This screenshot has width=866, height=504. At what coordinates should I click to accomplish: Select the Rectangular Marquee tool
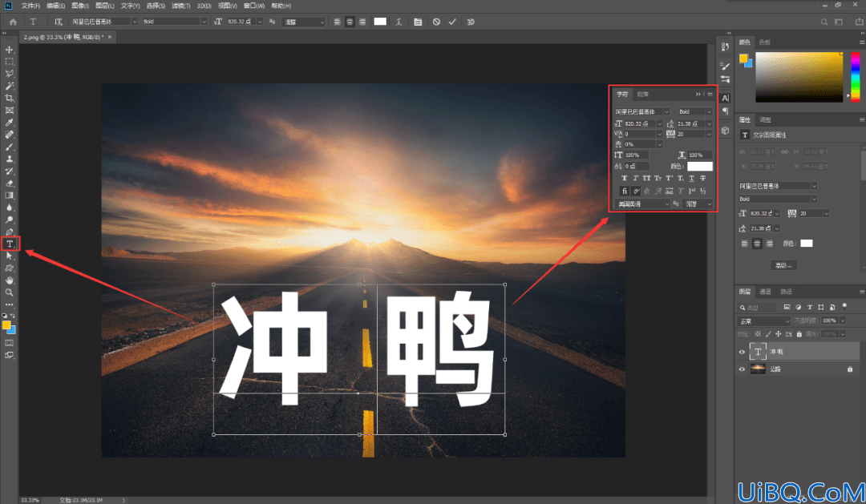click(10, 62)
